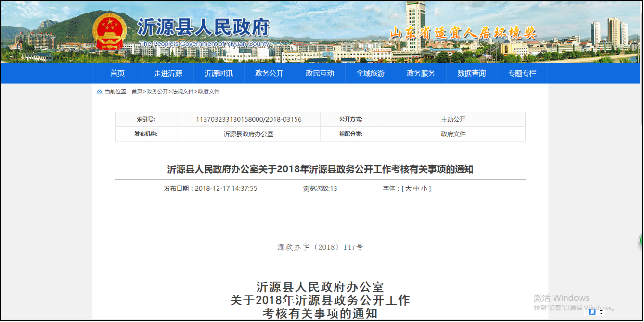Open input method options dropdown arrow
The image size is (644, 322).
tap(601, 312)
